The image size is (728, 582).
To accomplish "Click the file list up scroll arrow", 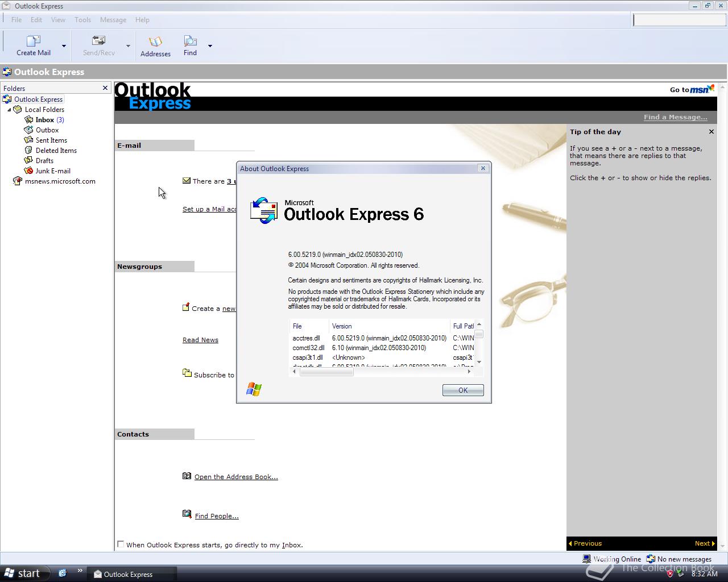I will [x=479, y=325].
